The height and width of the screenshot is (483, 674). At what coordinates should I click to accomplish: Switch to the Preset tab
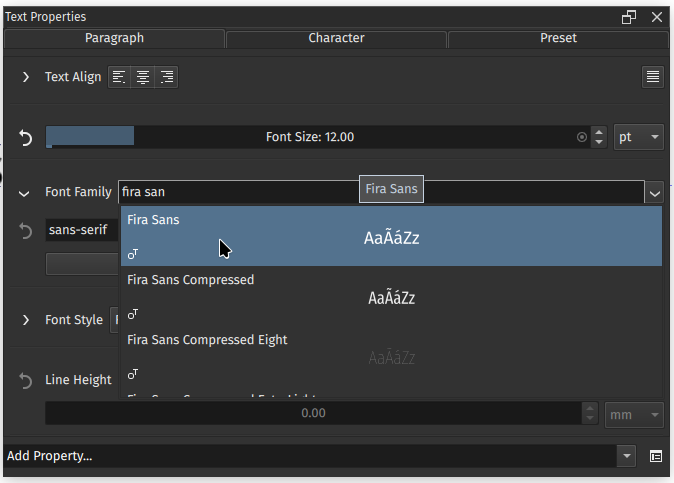click(x=558, y=38)
